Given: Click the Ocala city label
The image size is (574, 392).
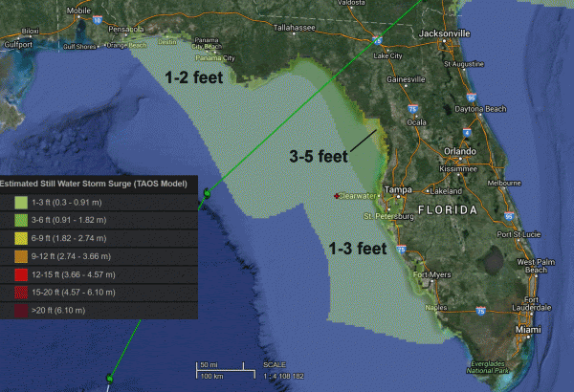Looking at the screenshot, I should click(416, 122).
